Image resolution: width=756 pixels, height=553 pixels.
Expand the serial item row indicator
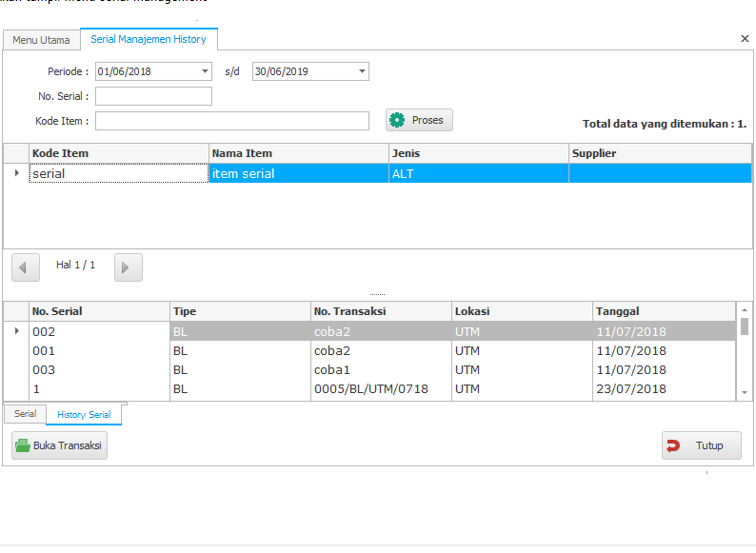click(x=16, y=173)
